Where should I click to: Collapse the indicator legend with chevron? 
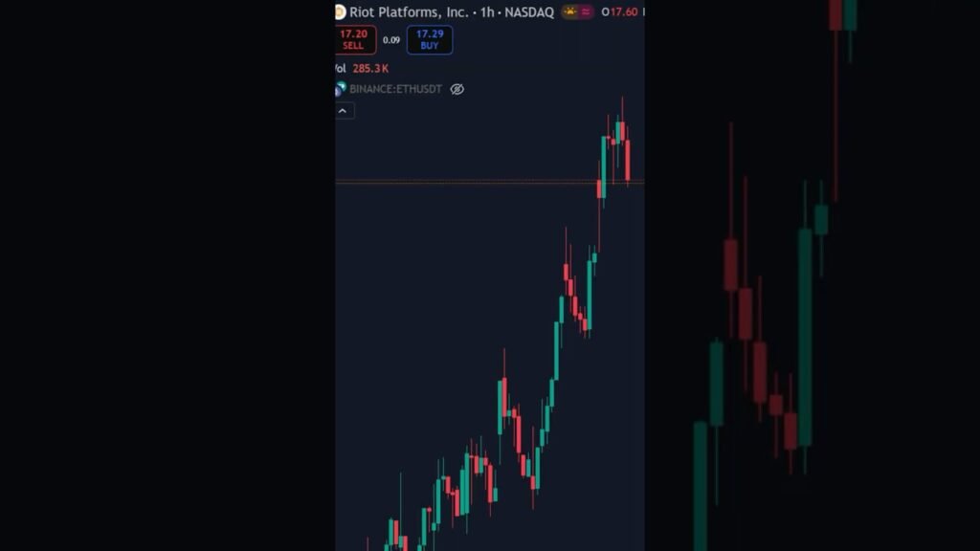pyautogui.click(x=343, y=111)
